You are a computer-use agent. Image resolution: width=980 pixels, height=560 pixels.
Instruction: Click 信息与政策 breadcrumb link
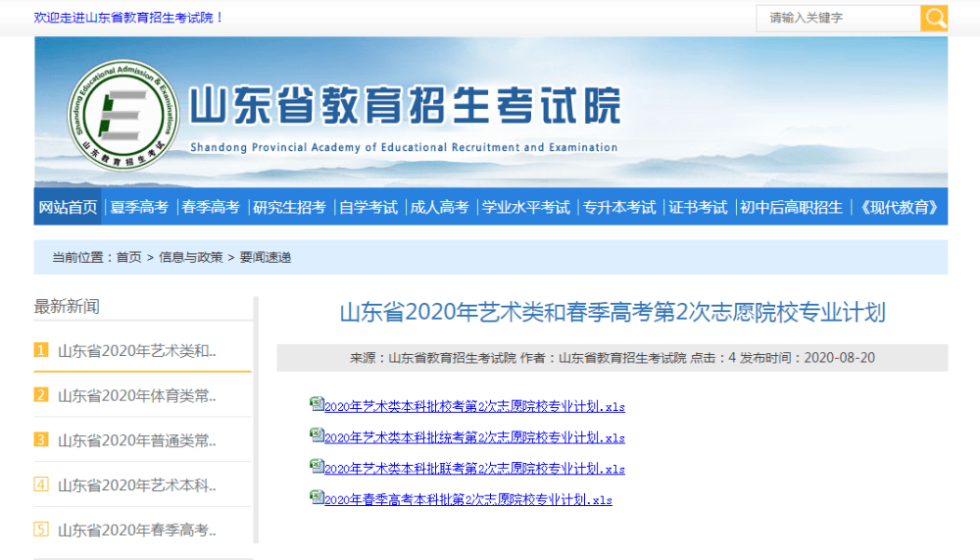(191, 257)
